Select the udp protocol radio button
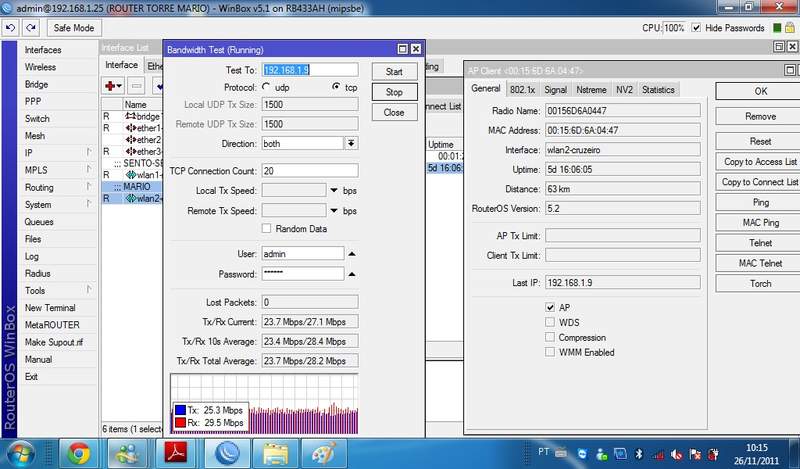The image size is (800, 469). [x=266, y=87]
